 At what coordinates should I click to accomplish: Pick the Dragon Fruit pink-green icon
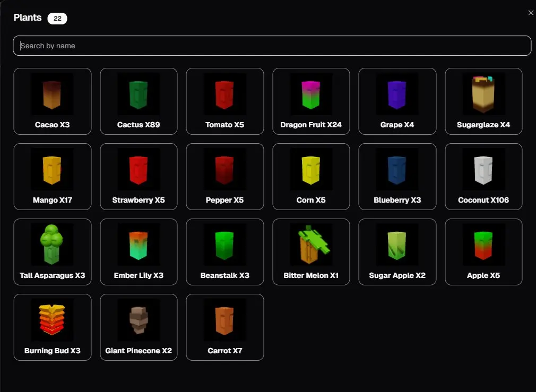(311, 94)
